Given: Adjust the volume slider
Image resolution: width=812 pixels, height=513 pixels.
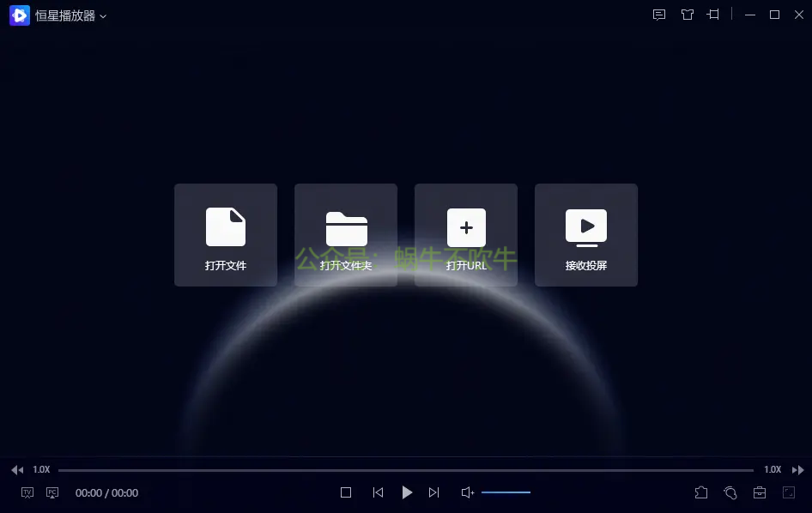Looking at the screenshot, I should [506, 492].
